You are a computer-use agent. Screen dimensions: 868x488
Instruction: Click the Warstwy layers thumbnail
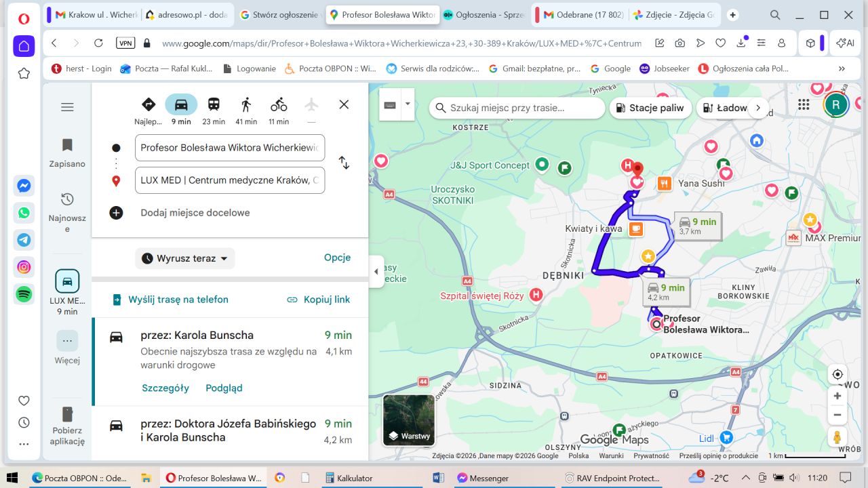(x=409, y=420)
